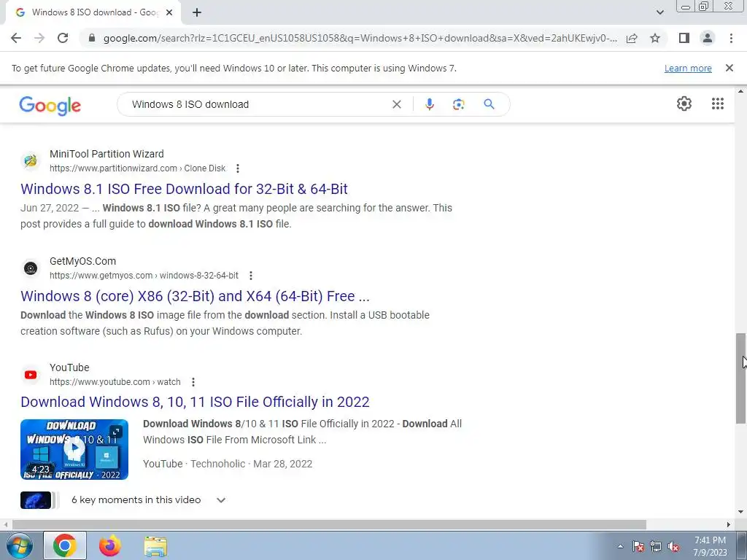Screen dimensions: 747x560
Task: Open the Action Center flag icon
Action: [638, 546]
